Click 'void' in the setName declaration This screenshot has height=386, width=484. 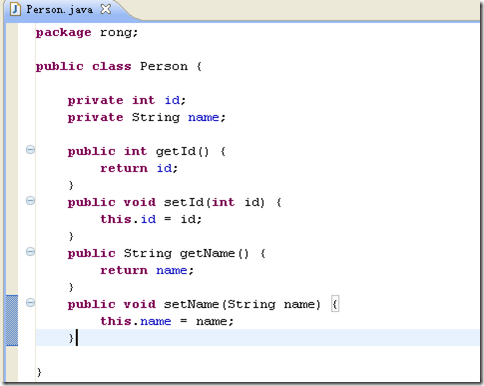click(140, 304)
